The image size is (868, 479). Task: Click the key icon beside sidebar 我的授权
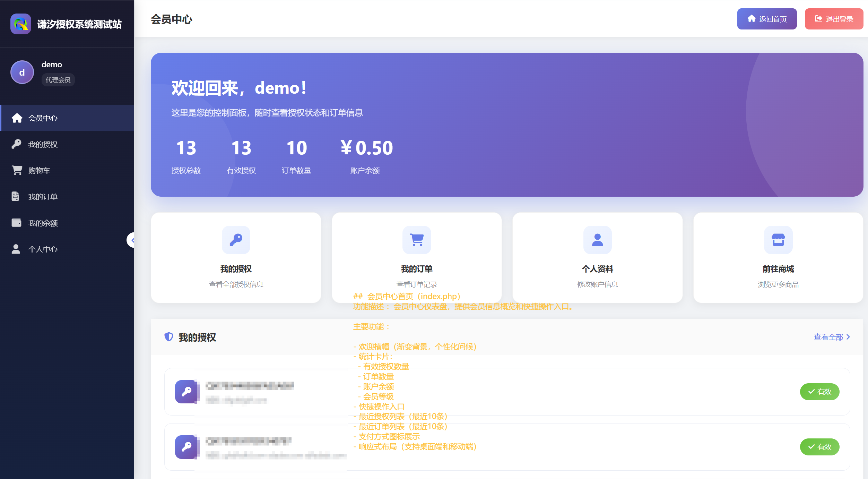point(16,144)
